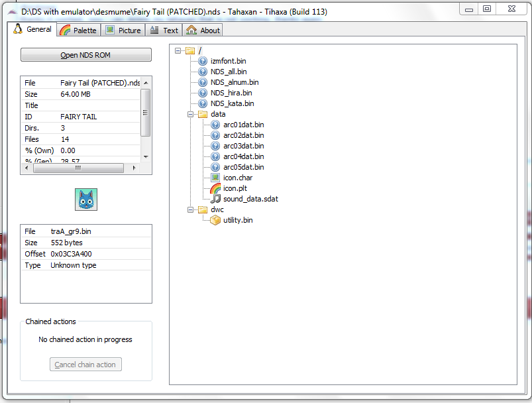Click the data folder icon
Image resolution: width=532 pixels, height=403 pixels.
click(x=203, y=114)
